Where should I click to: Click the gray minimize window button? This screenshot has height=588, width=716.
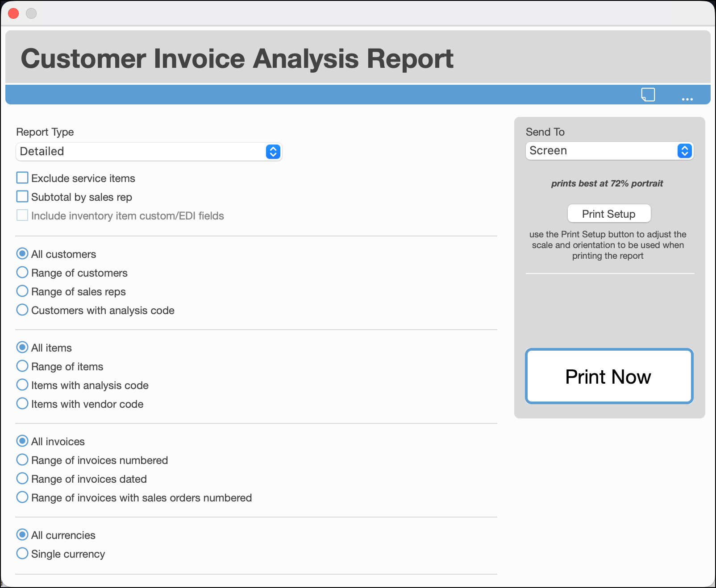(31, 13)
